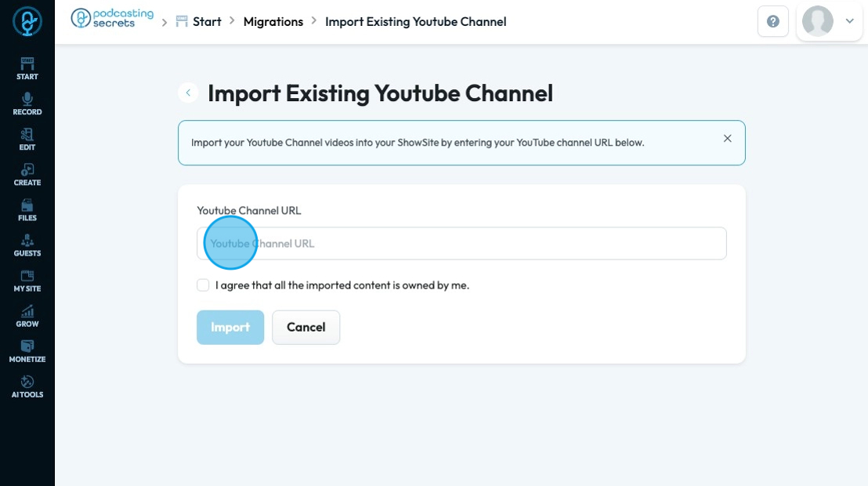This screenshot has width=868, height=486.
Task: Dismiss the import info banner
Action: click(728, 139)
